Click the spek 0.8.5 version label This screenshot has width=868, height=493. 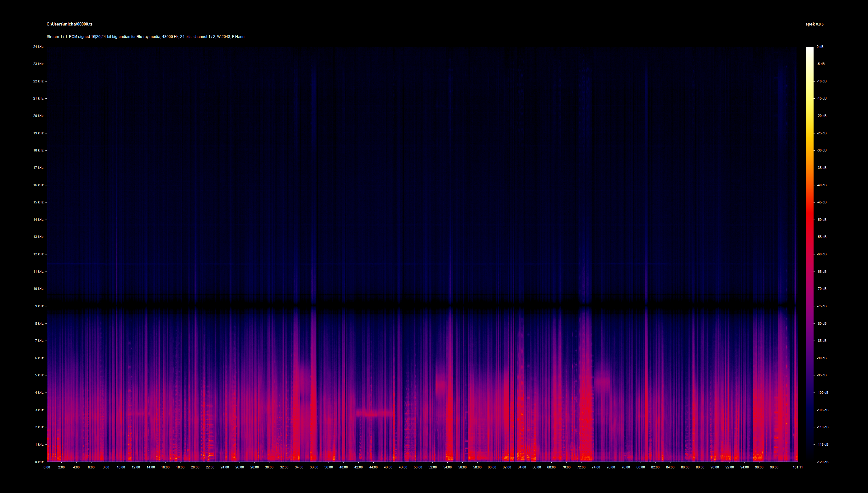tap(814, 24)
